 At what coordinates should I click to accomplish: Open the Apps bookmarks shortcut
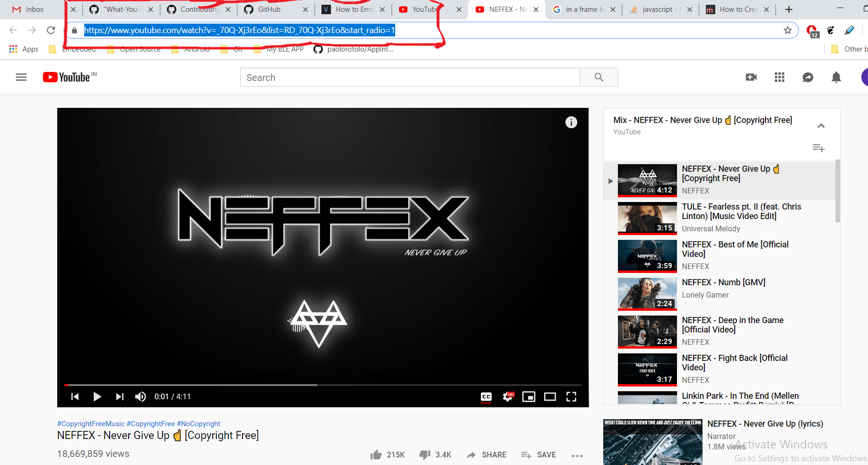24,49
